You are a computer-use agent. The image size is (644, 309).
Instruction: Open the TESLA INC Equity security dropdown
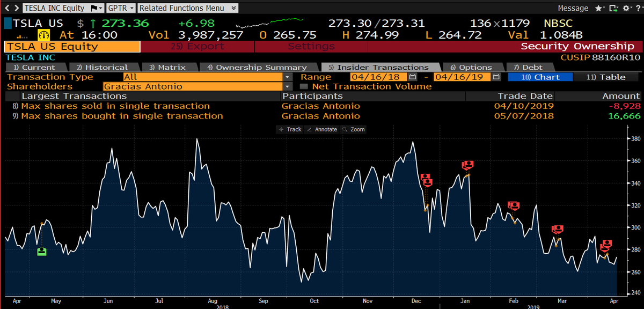click(x=63, y=8)
